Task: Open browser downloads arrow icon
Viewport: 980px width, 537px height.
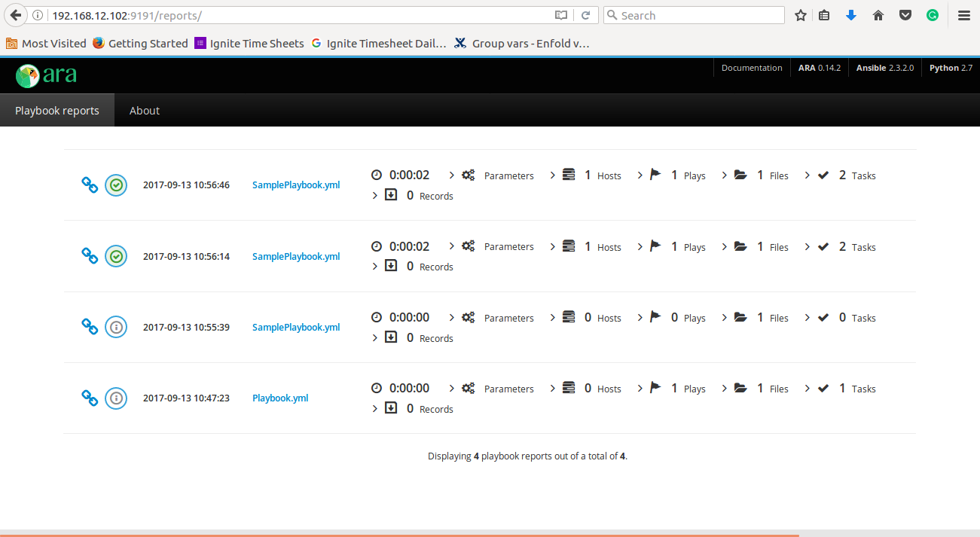Action: coord(851,15)
